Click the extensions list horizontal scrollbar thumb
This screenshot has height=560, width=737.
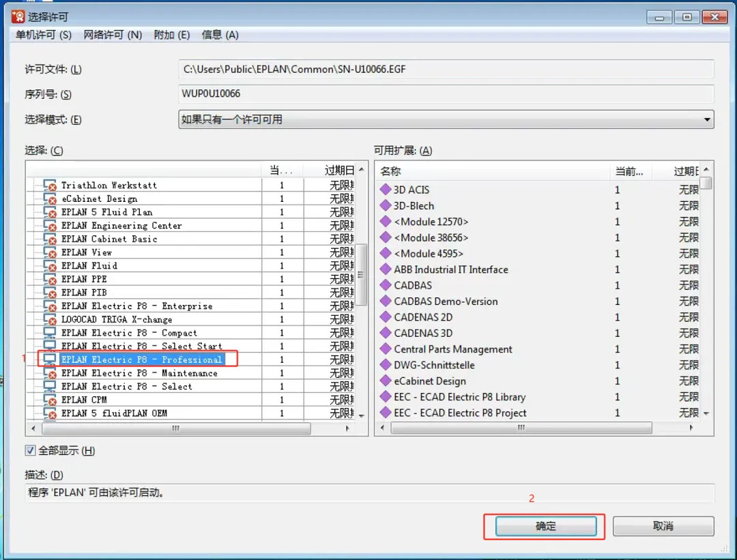(521, 428)
